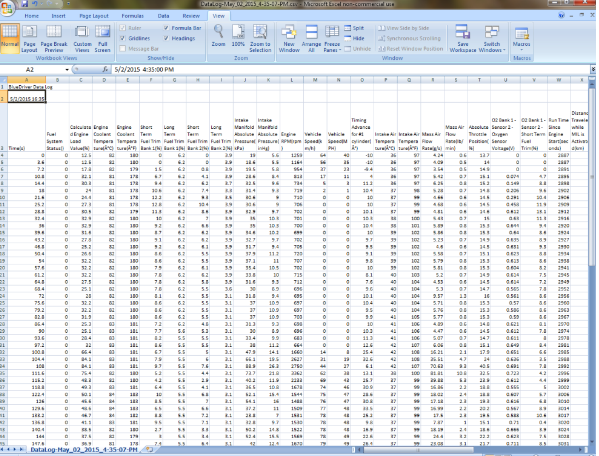The height and width of the screenshot is (456, 599).
Task: Open the Home ribbon tab
Action: point(31,16)
